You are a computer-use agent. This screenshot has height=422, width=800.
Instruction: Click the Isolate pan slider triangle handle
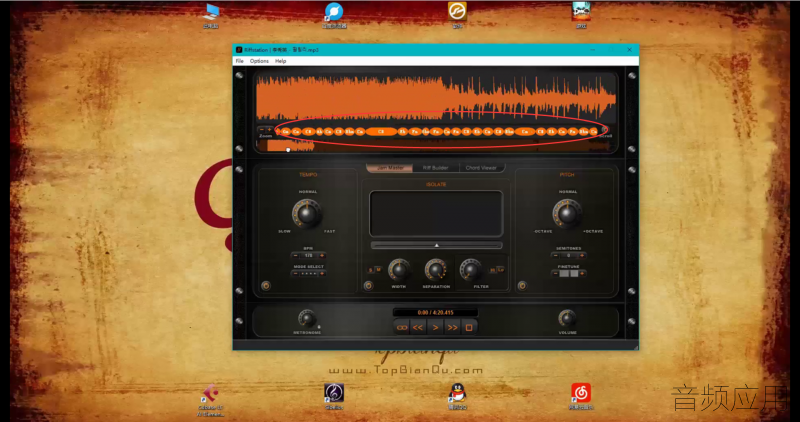(436, 245)
